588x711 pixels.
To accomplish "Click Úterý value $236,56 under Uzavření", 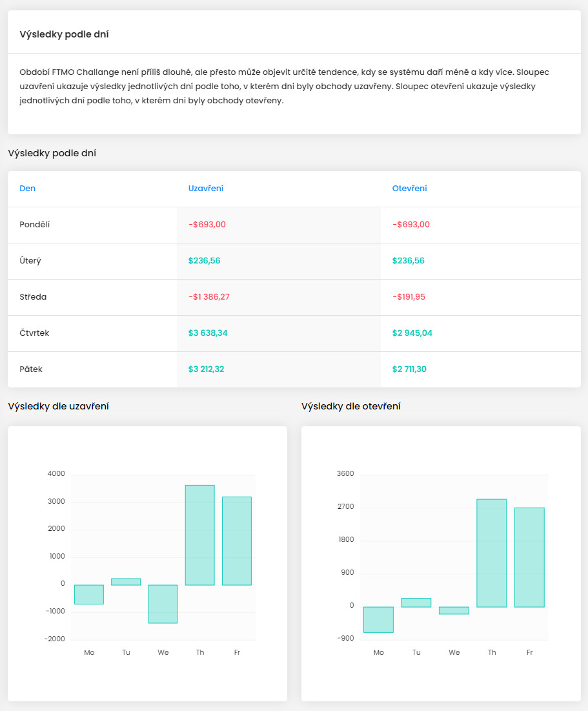I will pos(205,261).
